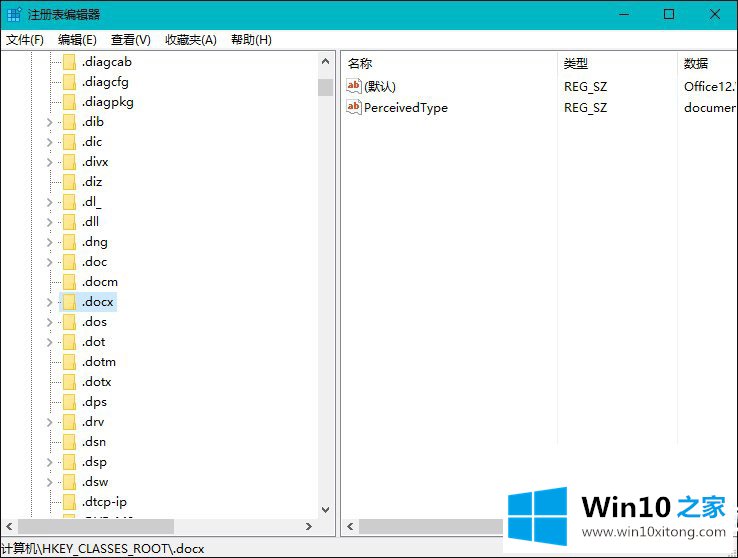
Task: Click the 类型 column header
Action: [576, 63]
